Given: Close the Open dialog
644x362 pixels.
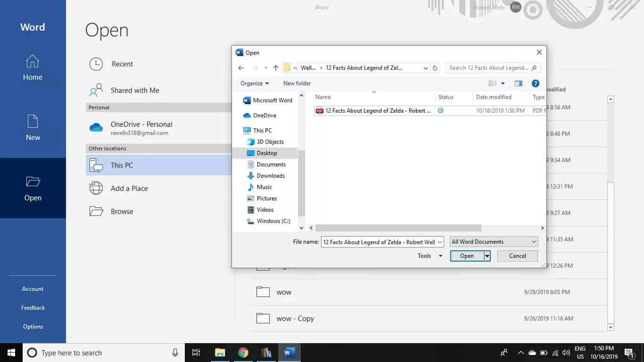Looking at the screenshot, I should [x=539, y=53].
